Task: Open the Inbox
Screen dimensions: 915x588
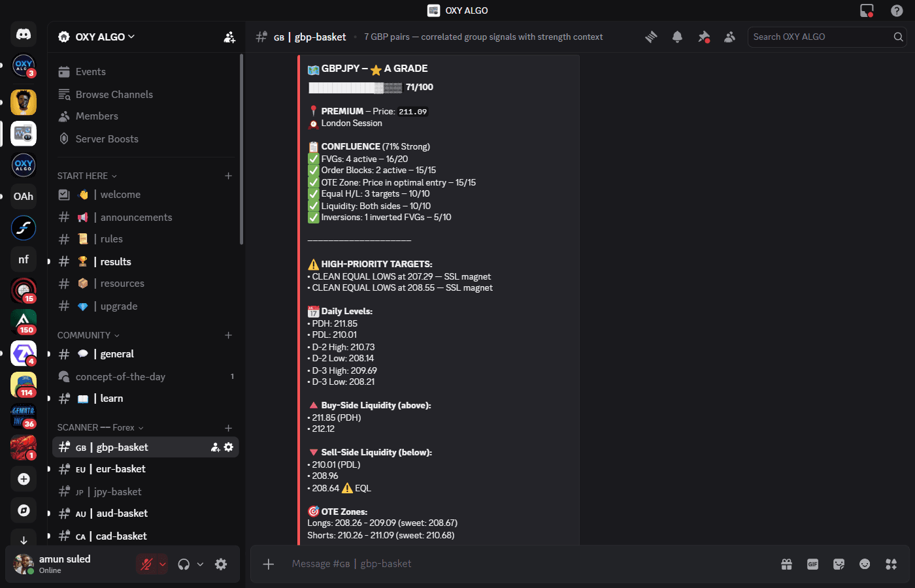Action: 867,10
